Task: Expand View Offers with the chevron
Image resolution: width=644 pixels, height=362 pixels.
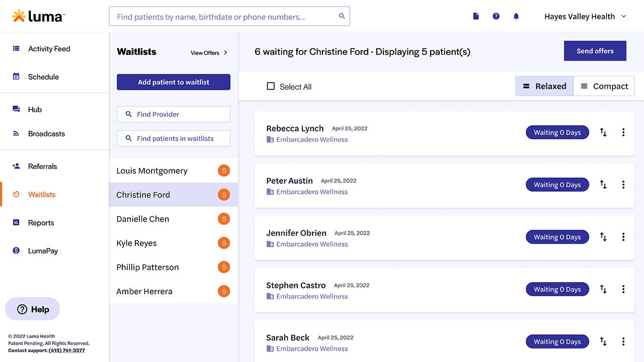Action: [x=225, y=53]
